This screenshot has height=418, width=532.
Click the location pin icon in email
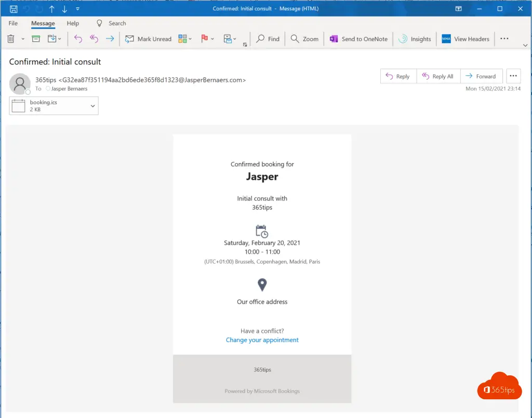coord(262,285)
